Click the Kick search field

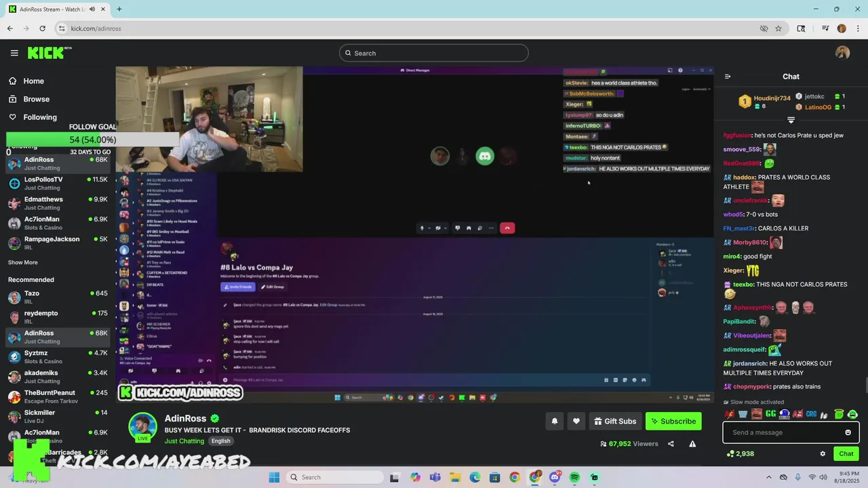click(x=434, y=53)
